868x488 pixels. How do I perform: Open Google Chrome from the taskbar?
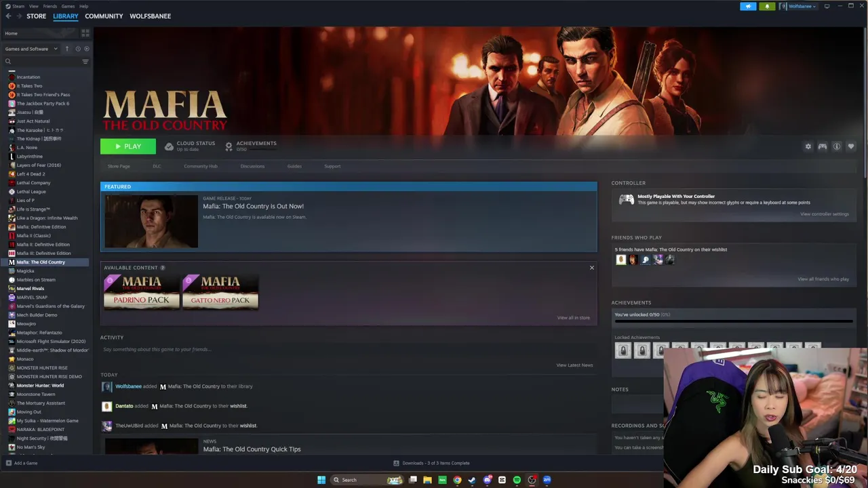tap(457, 480)
